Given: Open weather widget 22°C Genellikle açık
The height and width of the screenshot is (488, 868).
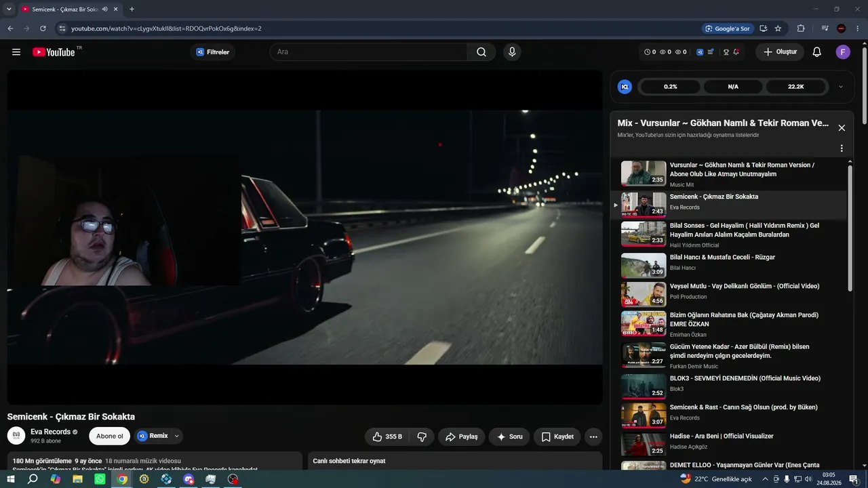Looking at the screenshot, I should point(716,479).
